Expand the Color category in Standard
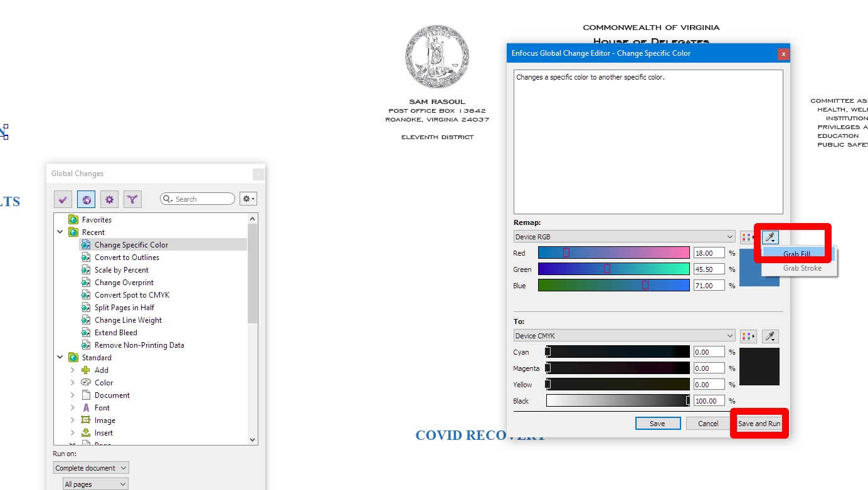The image size is (868, 490). click(x=72, y=383)
